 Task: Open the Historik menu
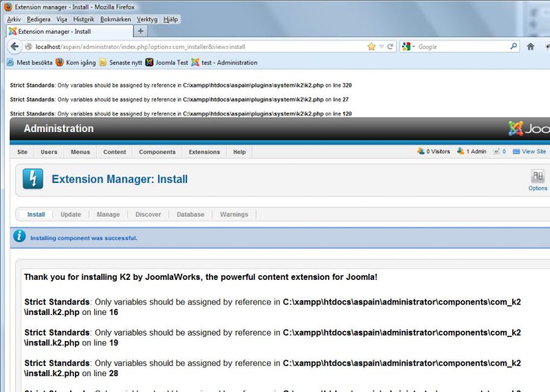pos(83,19)
